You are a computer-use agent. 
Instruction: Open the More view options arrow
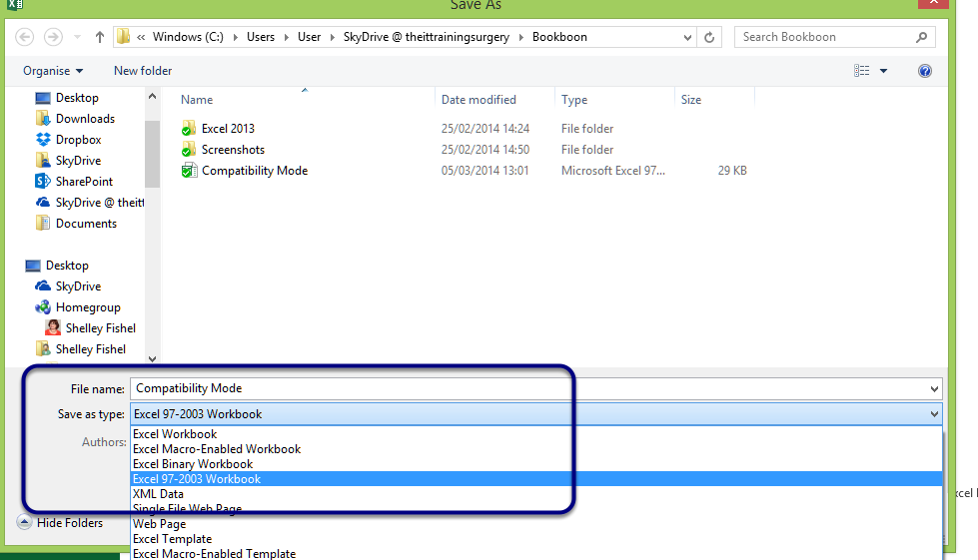point(883,71)
